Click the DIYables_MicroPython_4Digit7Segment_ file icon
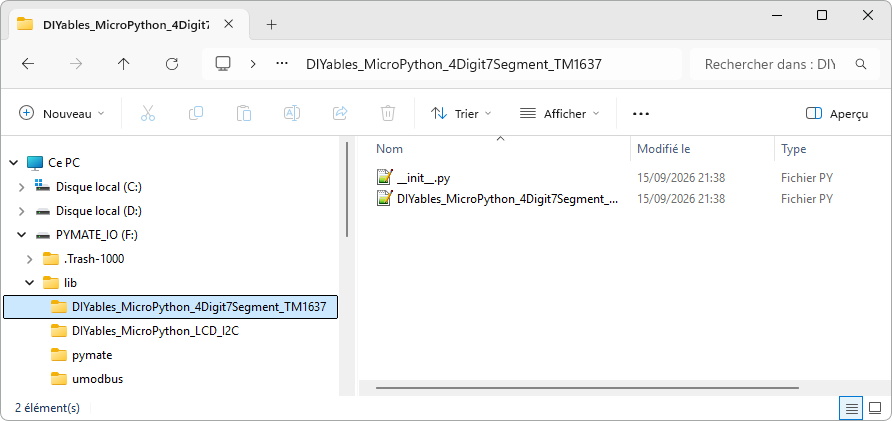Image resolution: width=892 pixels, height=421 pixels. [385, 199]
